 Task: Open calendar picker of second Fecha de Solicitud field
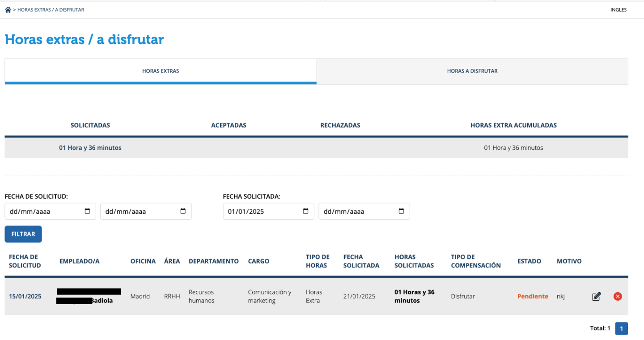click(183, 211)
